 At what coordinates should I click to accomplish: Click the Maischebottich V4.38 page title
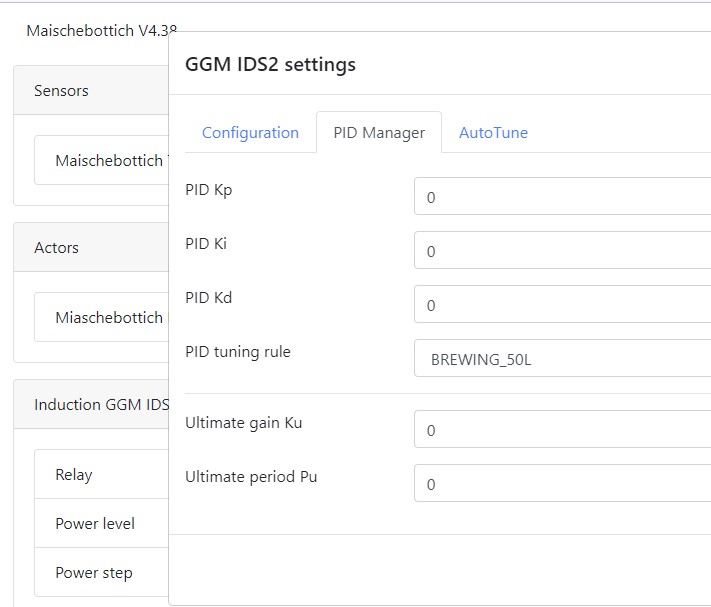(x=94, y=30)
